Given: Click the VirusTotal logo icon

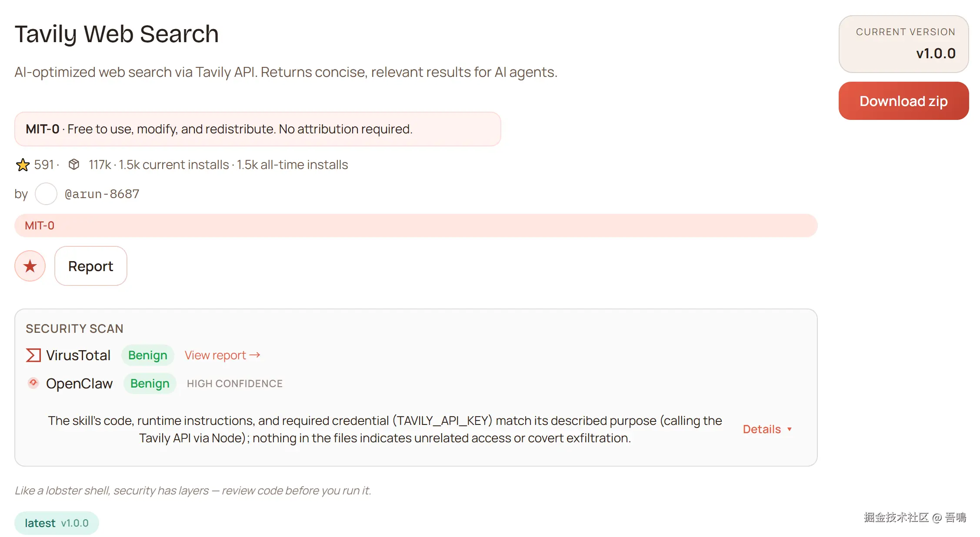Looking at the screenshot, I should tap(33, 355).
